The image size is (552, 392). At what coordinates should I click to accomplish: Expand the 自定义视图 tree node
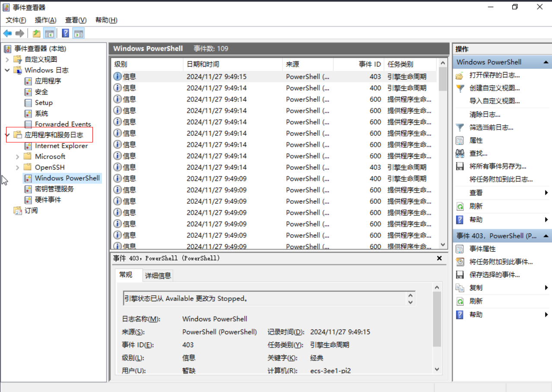point(7,59)
